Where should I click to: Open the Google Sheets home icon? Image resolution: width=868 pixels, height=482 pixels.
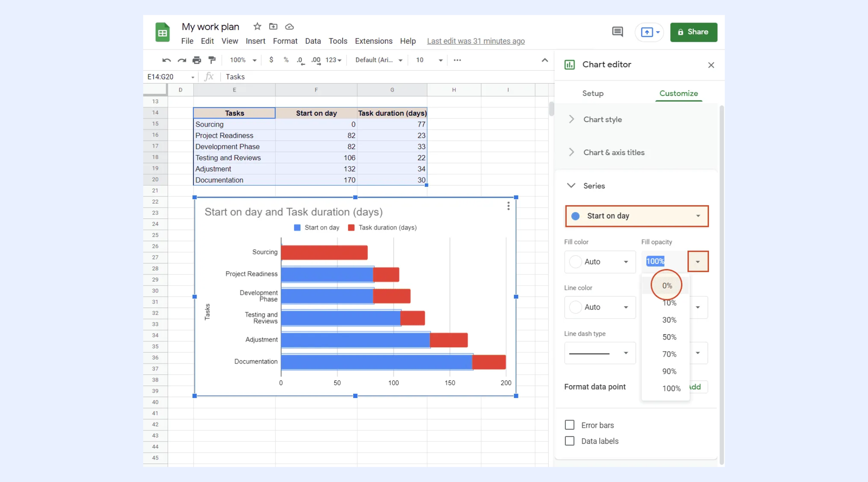point(162,32)
